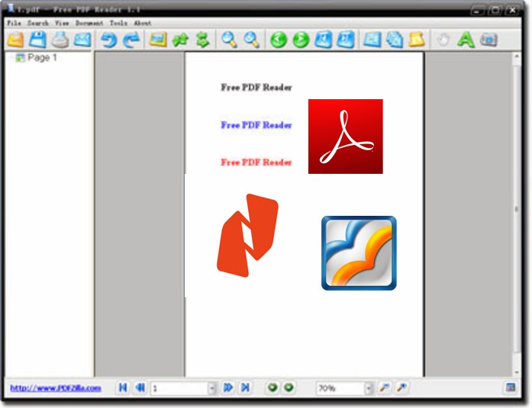This screenshot has width=532, height=408.
Task: Print the document with the printer icon
Action: click(60, 40)
